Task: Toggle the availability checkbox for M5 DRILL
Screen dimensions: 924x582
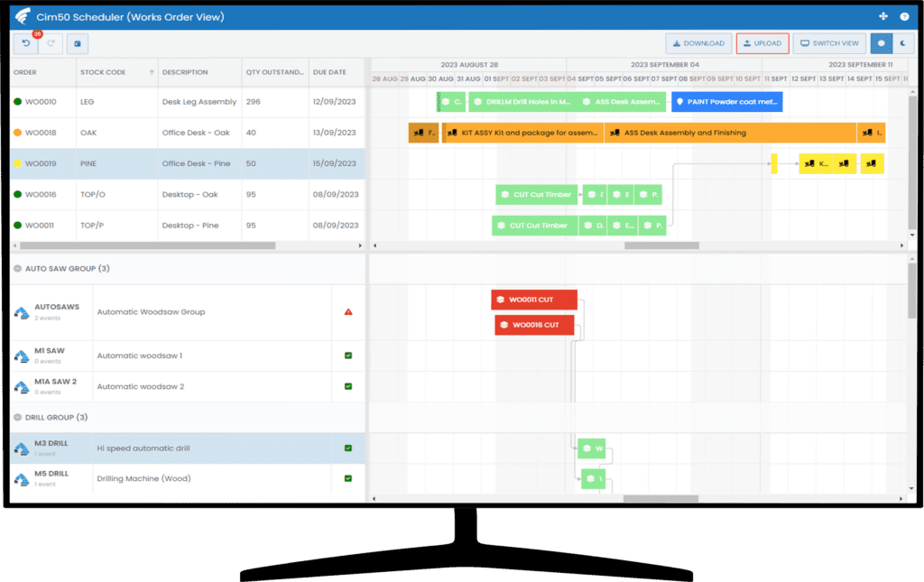Action: (x=347, y=476)
